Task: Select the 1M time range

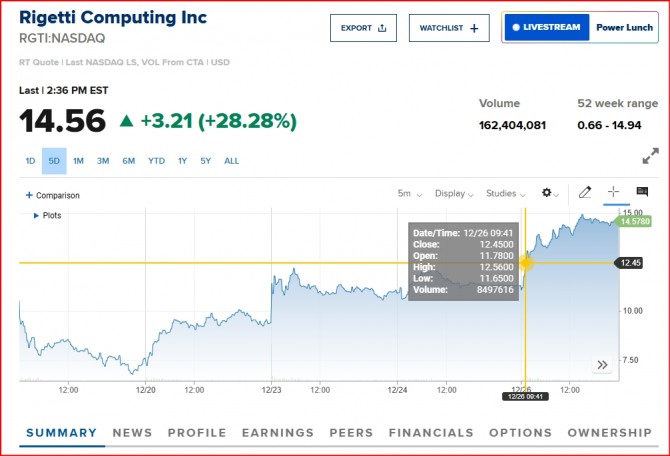Action: coord(78,161)
